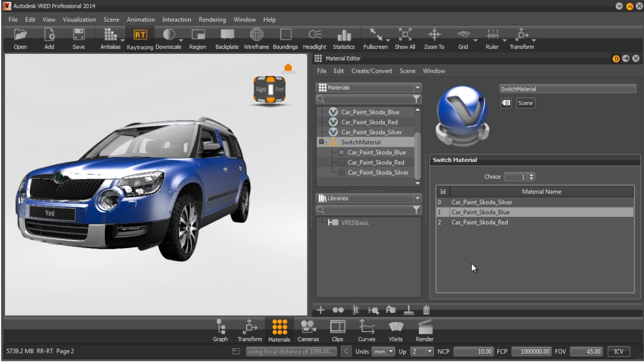Switch to Fullscreen mode
The width and height of the screenshot is (644, 362).
(x=376, y=39)
